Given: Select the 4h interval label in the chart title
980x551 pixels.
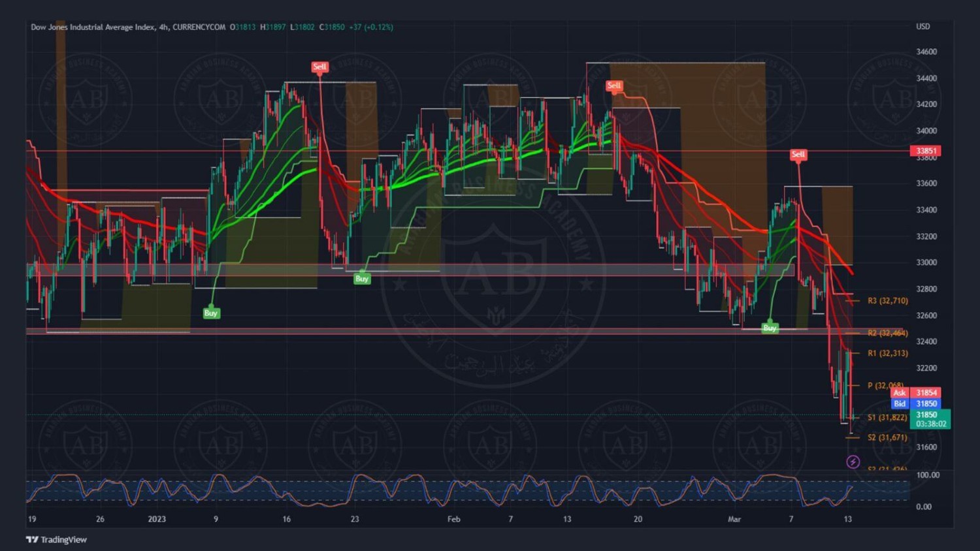Looking at the screenshot, I should 164,27.
